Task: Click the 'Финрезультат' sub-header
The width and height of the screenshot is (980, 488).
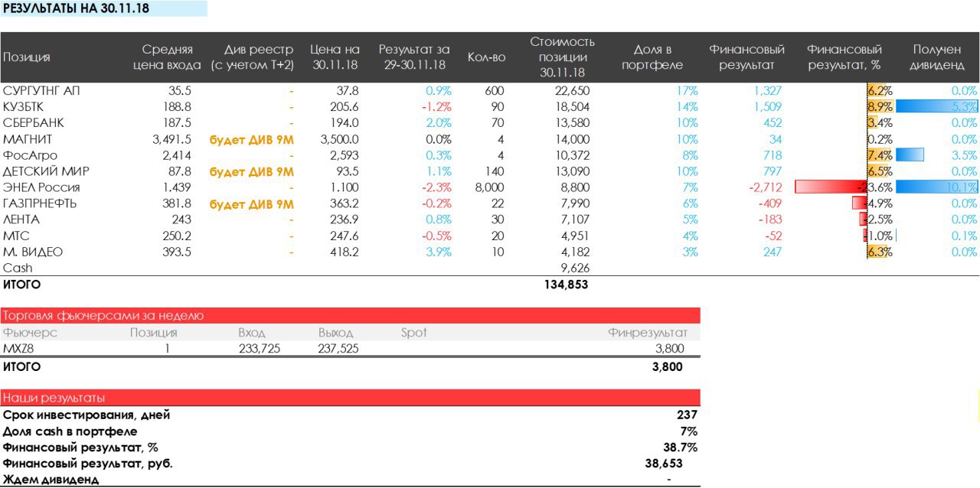Action: click(x=648, y=333)
